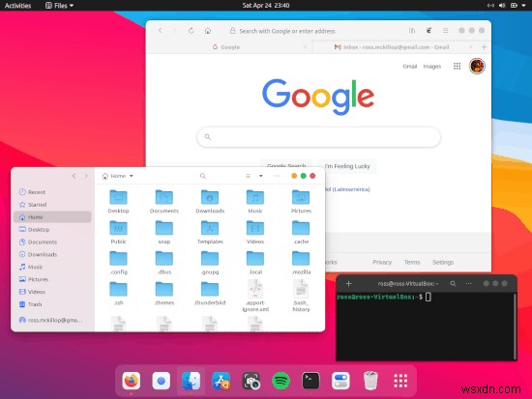Open Google account avatar

(477, 66)
